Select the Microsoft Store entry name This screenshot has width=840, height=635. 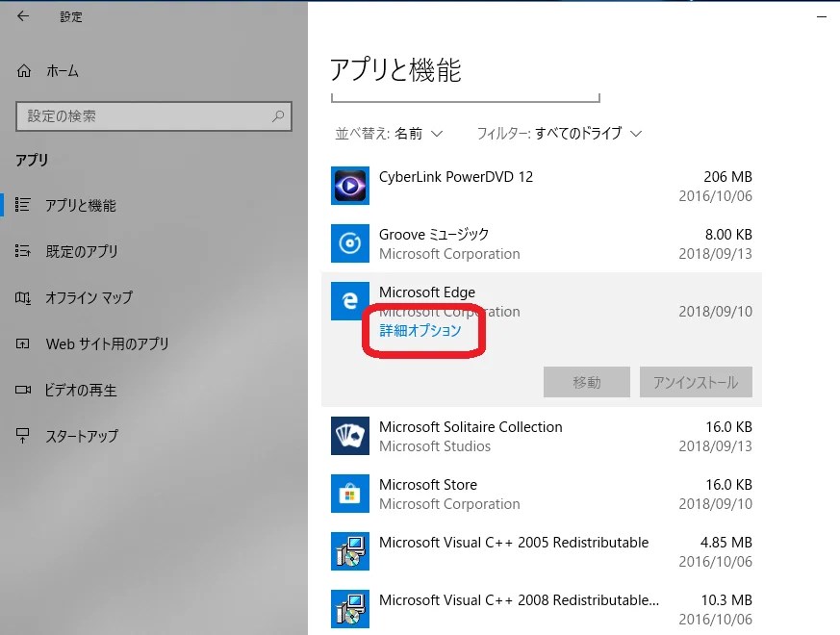(428, 484)
